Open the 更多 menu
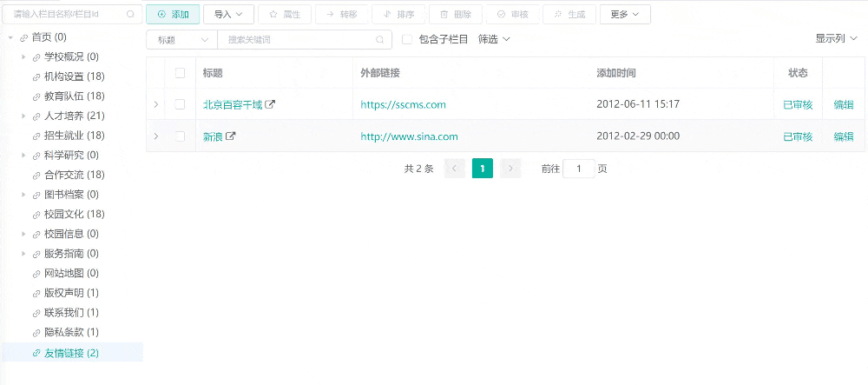 [x=625, y=15]
